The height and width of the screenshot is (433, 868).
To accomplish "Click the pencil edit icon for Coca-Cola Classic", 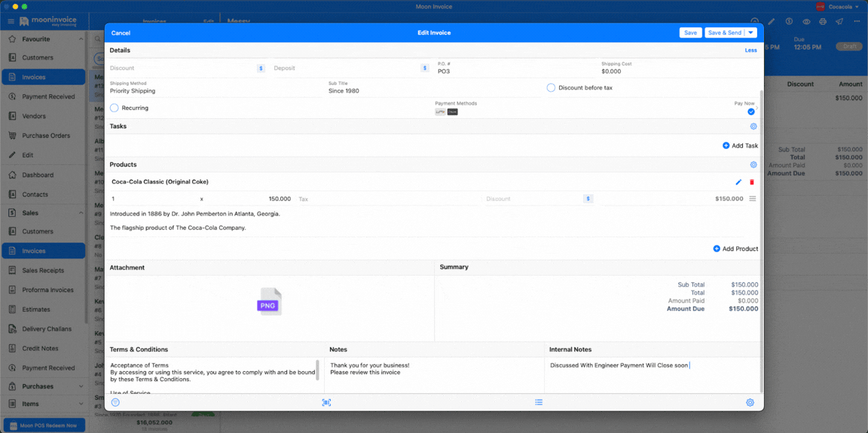I will [x=738, y=182].
